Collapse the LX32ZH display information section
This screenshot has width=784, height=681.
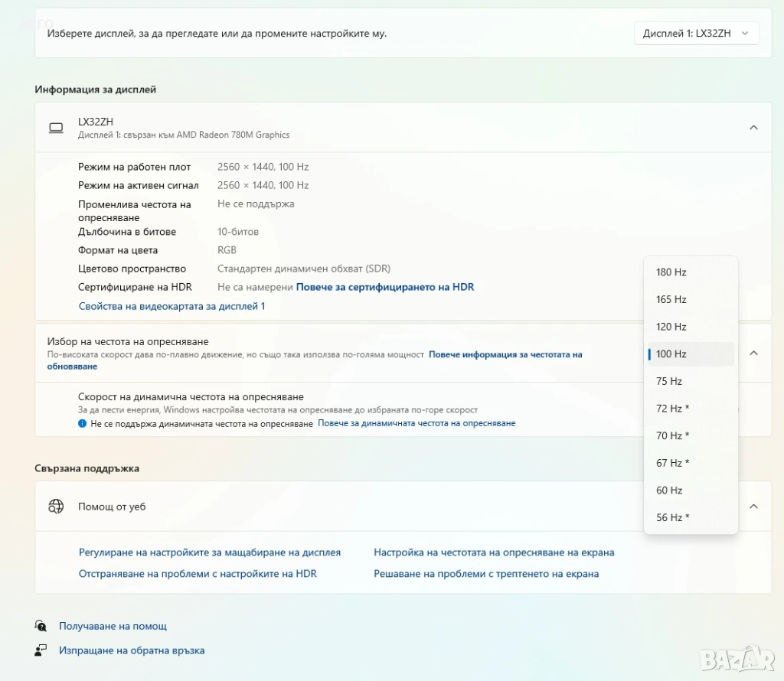point(753,128)
